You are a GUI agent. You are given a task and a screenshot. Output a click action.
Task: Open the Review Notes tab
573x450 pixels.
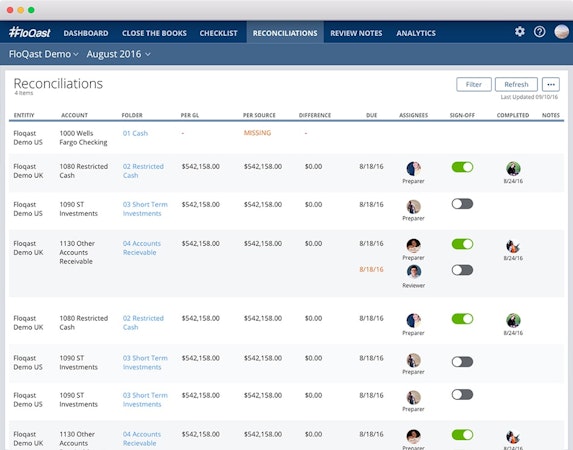[356, 33]
